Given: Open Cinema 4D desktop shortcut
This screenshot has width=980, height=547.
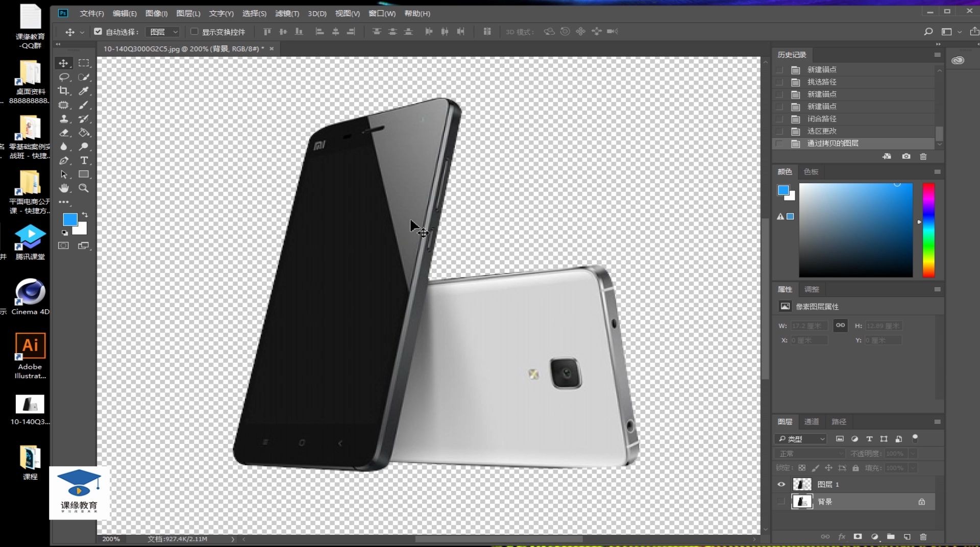Looking at the screenshot, I should pyautogui.click(x=30, y=296).
